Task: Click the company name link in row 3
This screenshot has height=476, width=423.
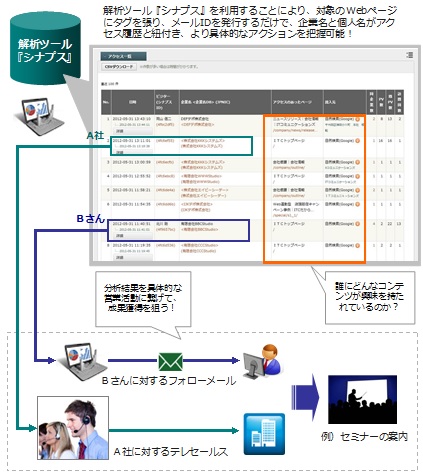Action: (x=203, y=162)
